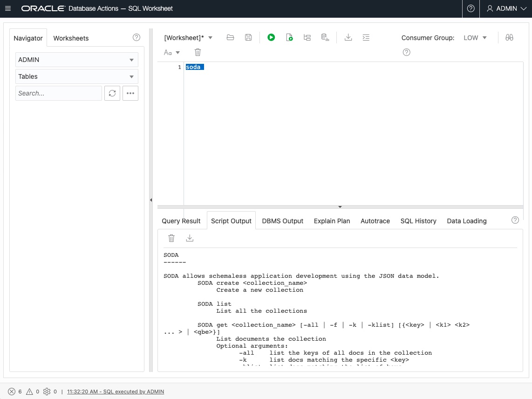Expand the ADMIN schema dropdown
Image resolution: width=532 pixels, height=399 pixels.
click(77, 60)
